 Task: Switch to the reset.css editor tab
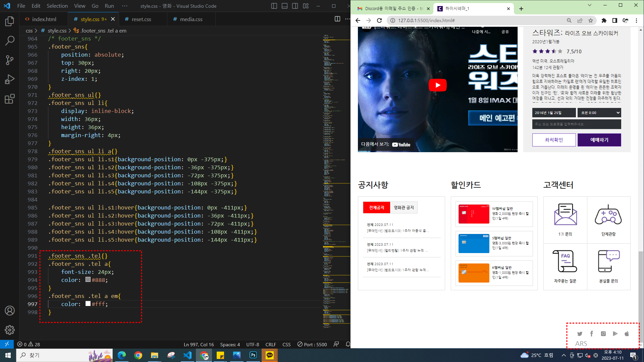141,19
